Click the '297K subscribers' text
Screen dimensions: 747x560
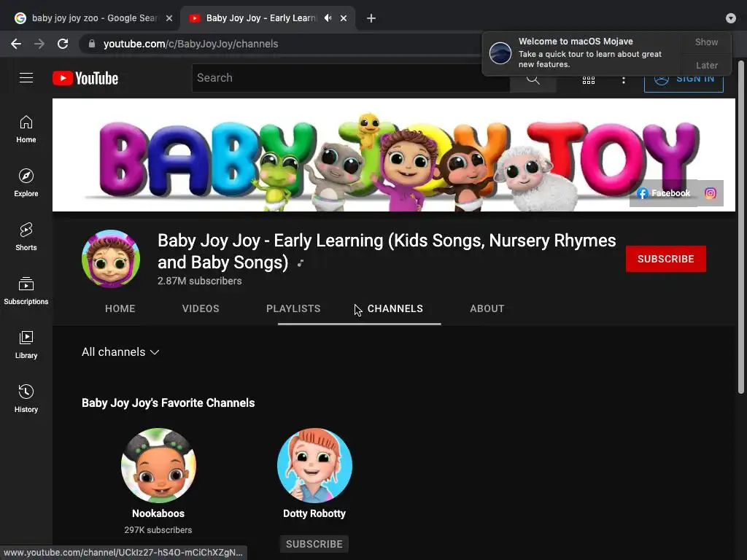pos(158,530)
